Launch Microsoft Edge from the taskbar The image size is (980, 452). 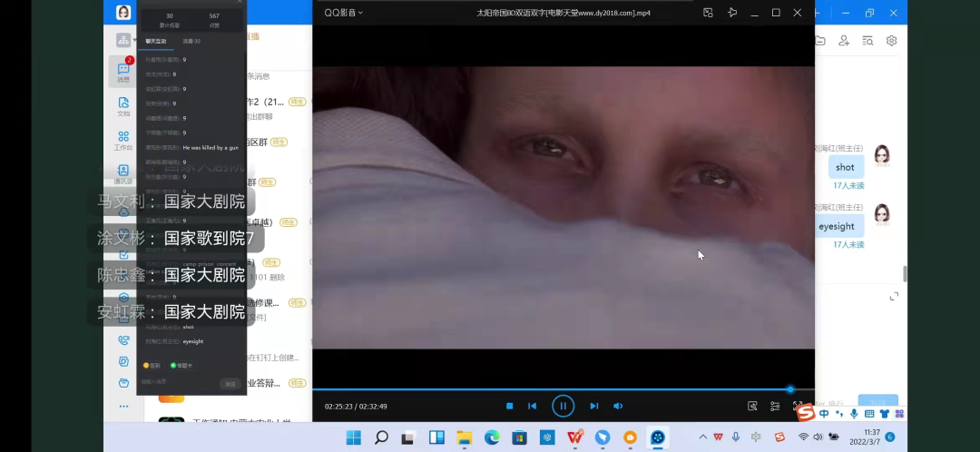click(x=492, y=437)
